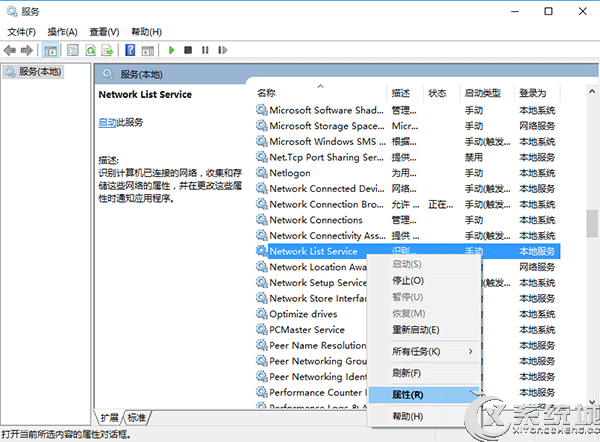
Task: Expand 所有任务(K) submenu
Action: tap(424, 351)
